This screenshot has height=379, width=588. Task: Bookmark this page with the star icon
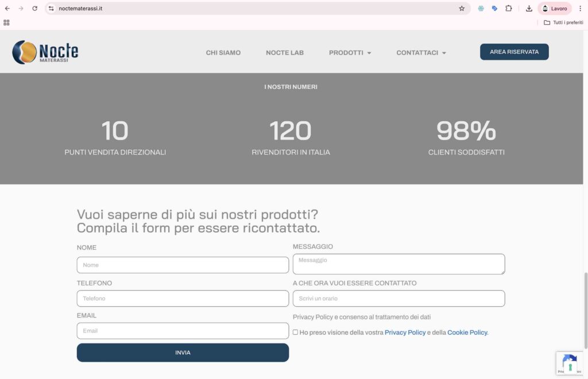tap(462, 9)
